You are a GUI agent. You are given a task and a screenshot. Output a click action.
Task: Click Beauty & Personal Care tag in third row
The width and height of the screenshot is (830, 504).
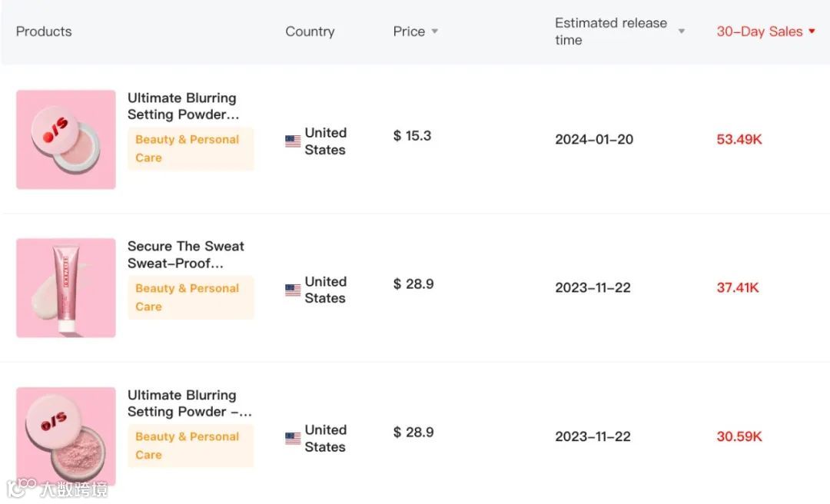click(x=188, y=446)
